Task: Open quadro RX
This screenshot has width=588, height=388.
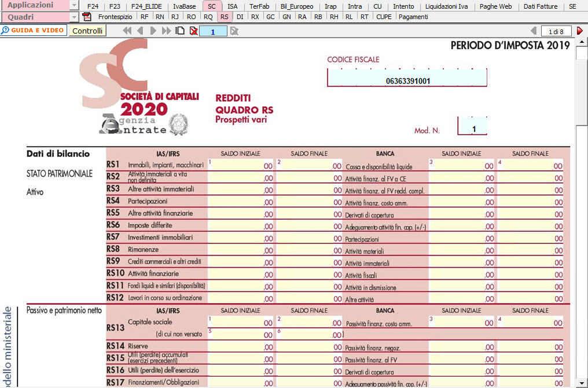Action: pyautogui.click(x=255, y=17)
